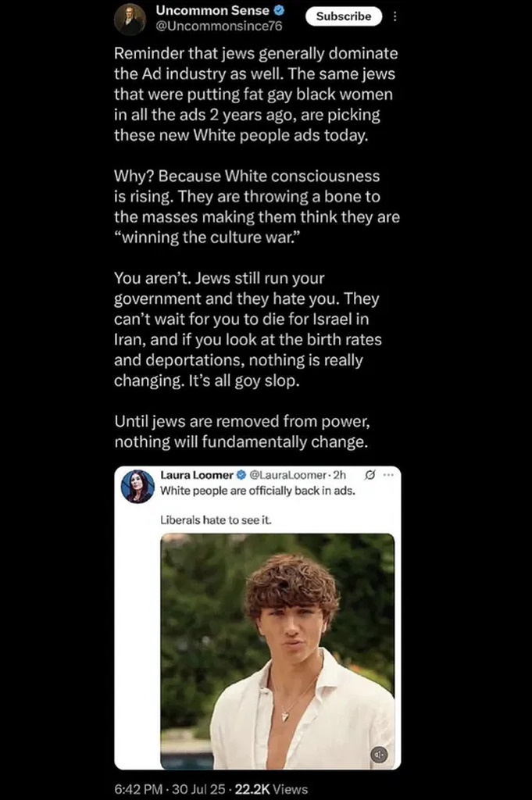Click the 6:42 PM post timestamp
The width and height of the screenshot is (532, 800).
click(137, 789)
